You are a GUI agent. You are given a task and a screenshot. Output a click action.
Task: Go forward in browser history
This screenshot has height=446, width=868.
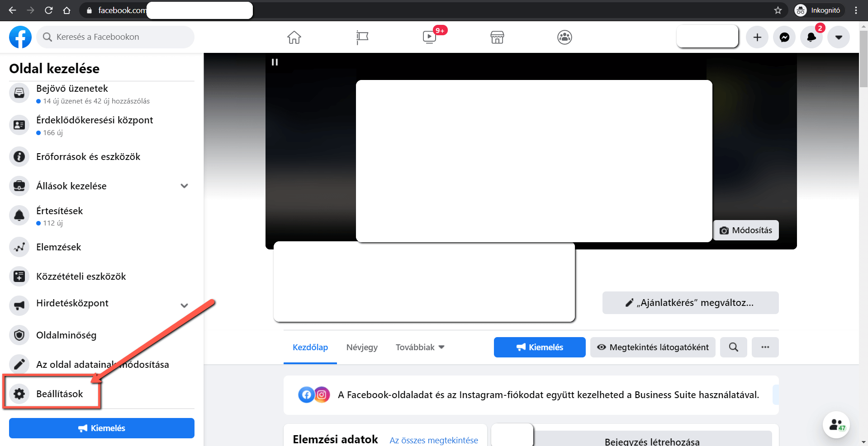coord(30,10)
